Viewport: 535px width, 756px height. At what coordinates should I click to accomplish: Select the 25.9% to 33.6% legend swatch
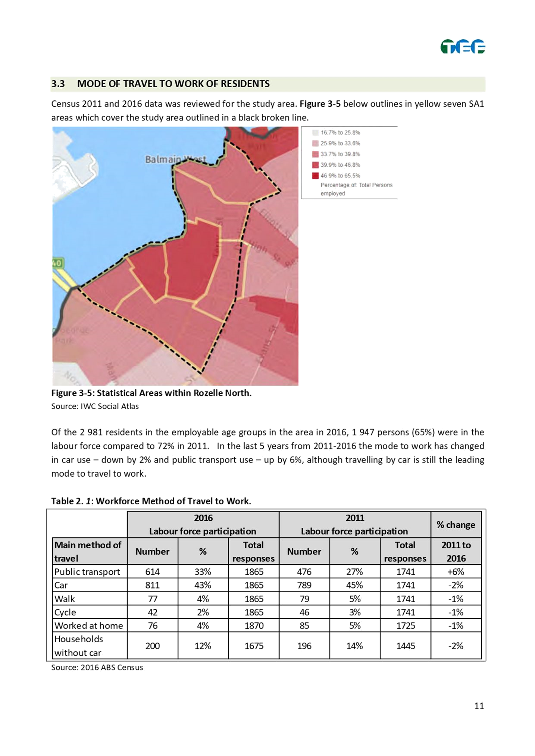[x=315, y=143]
